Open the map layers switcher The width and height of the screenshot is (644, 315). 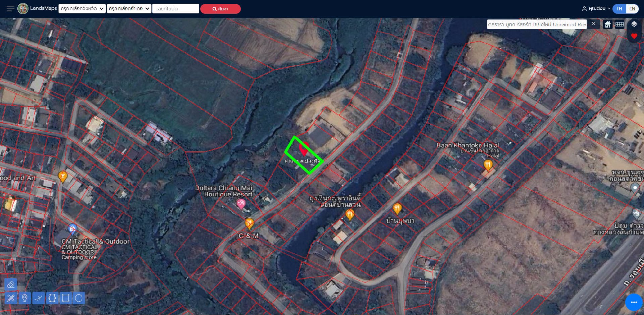(x=634, y=24)
